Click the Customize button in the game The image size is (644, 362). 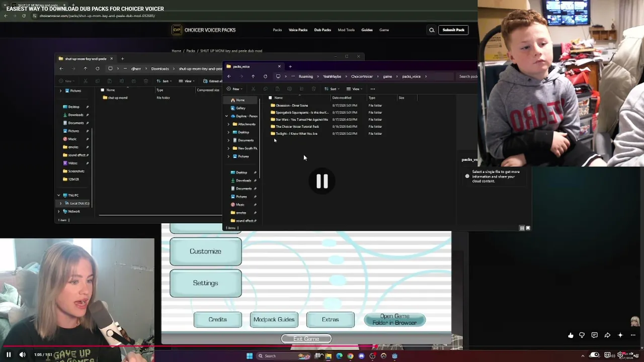205,251
